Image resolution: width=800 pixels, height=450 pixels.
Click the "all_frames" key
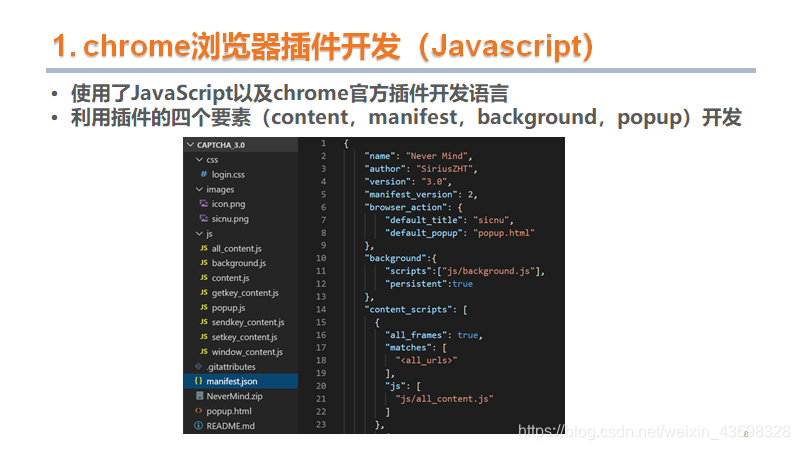416,335
